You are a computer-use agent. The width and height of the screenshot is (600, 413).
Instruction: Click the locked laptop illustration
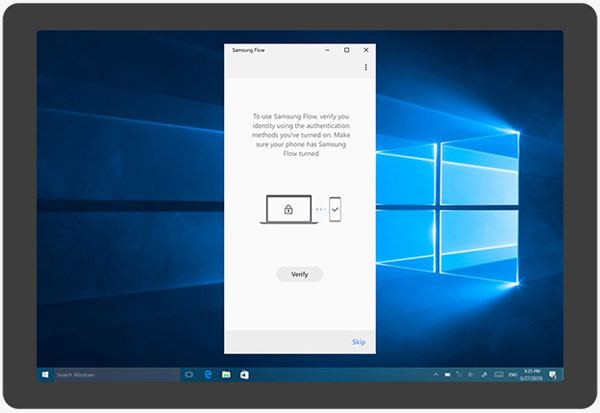click(x=289, y=209)
